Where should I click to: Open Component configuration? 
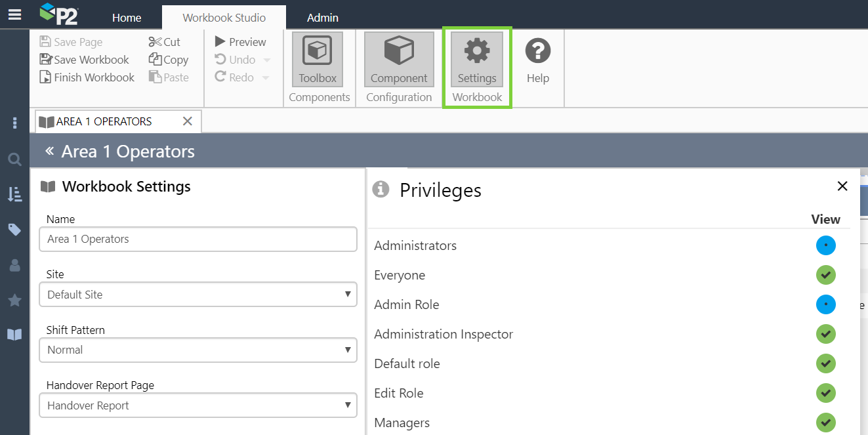click(x=399, y=60)
